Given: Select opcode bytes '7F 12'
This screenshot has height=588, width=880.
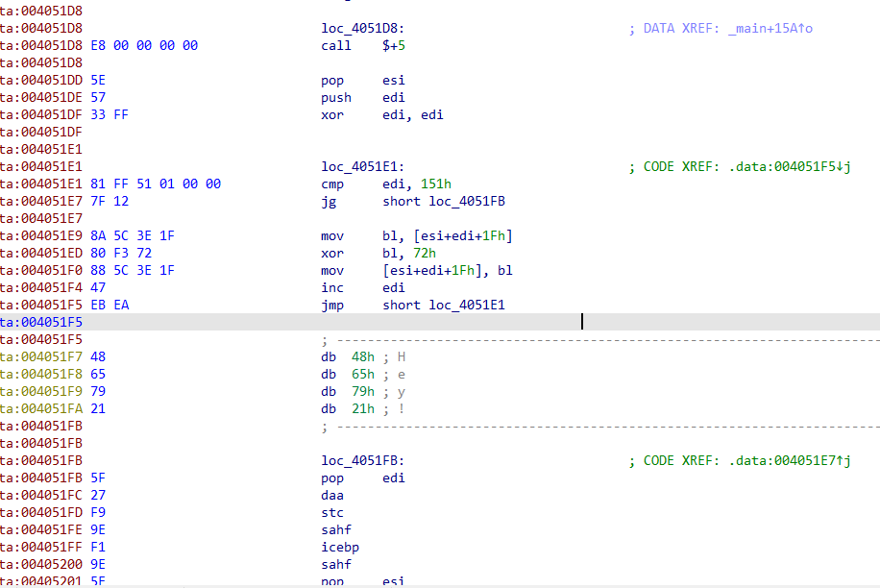Looking at the screenshot, I should pyautogui.click(x=110, y=202).
